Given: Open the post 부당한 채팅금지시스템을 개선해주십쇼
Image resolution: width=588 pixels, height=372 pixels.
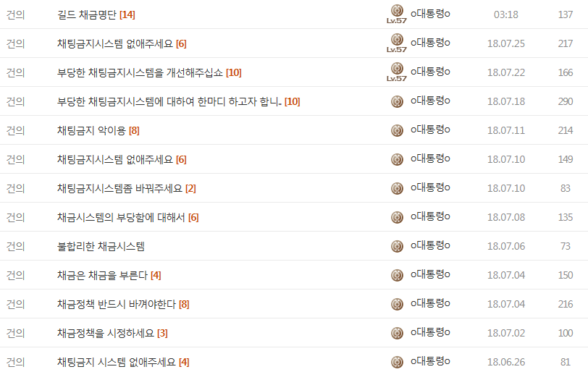Looking at the screenshot, I should coord(140,72).
